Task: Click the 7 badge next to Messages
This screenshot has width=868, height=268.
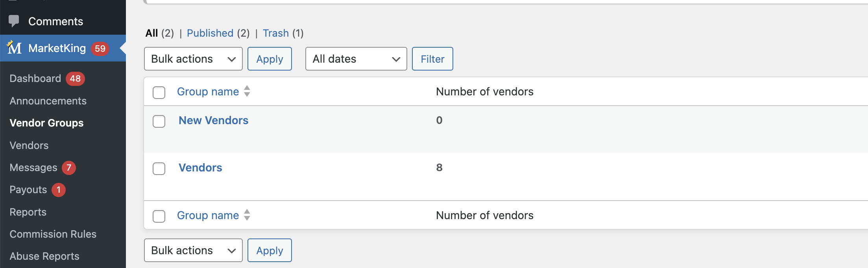Action: tap(69, 167)
